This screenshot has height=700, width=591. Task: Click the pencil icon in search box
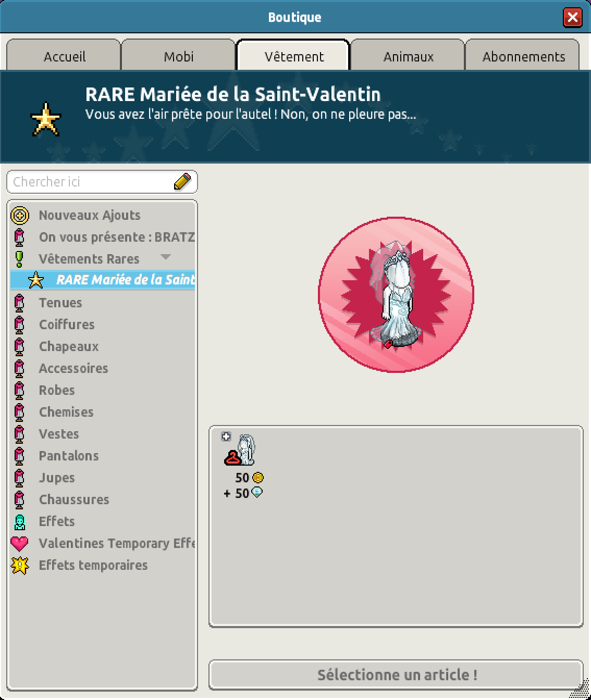coord(182,182)
